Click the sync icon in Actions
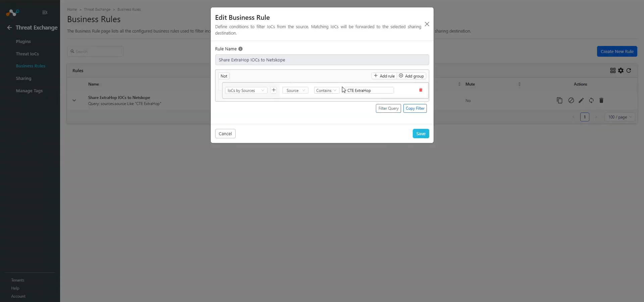 (x=591, y=100)
